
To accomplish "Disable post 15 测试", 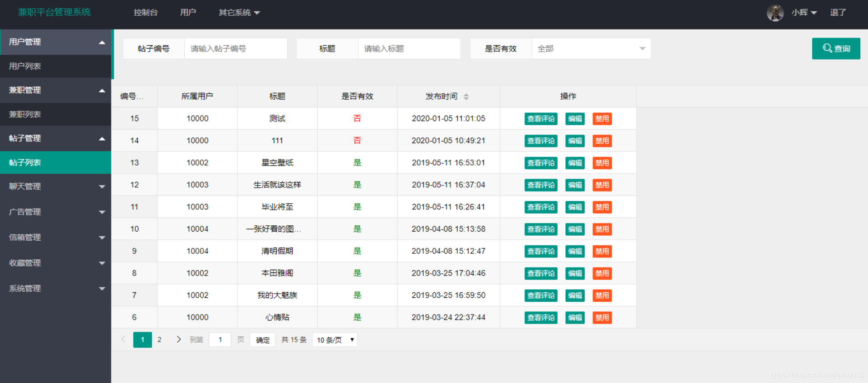I will 602,119.
